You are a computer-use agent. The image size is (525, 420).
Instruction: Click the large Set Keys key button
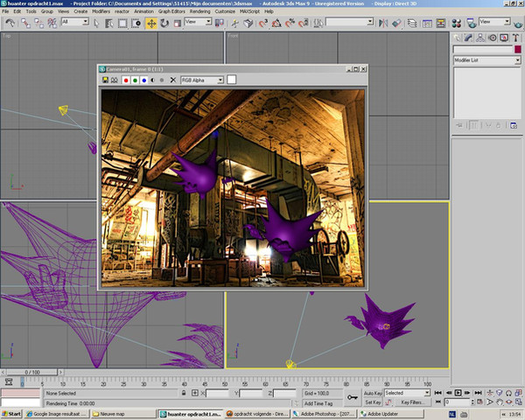[352, 397]
